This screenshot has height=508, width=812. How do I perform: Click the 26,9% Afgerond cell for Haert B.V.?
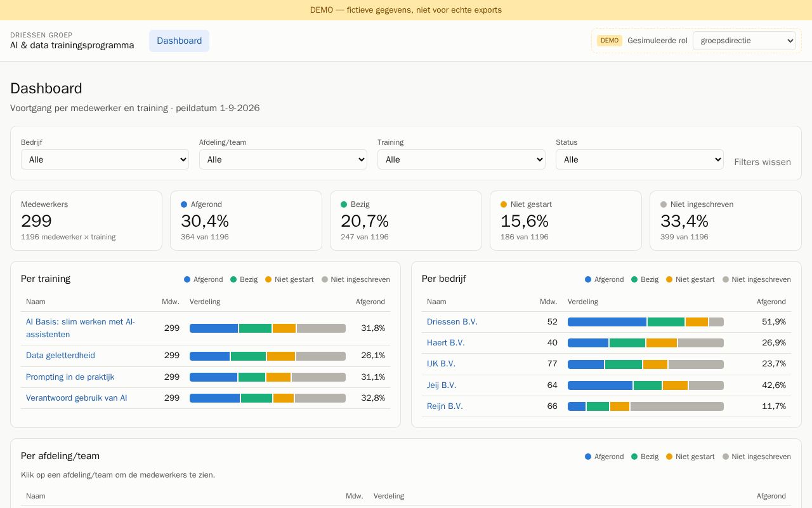point(774,343)
